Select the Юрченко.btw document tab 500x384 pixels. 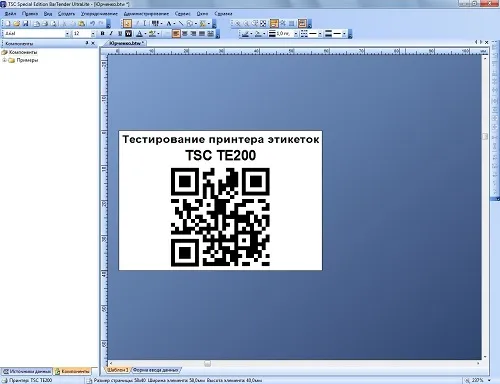tap(126, 43)
